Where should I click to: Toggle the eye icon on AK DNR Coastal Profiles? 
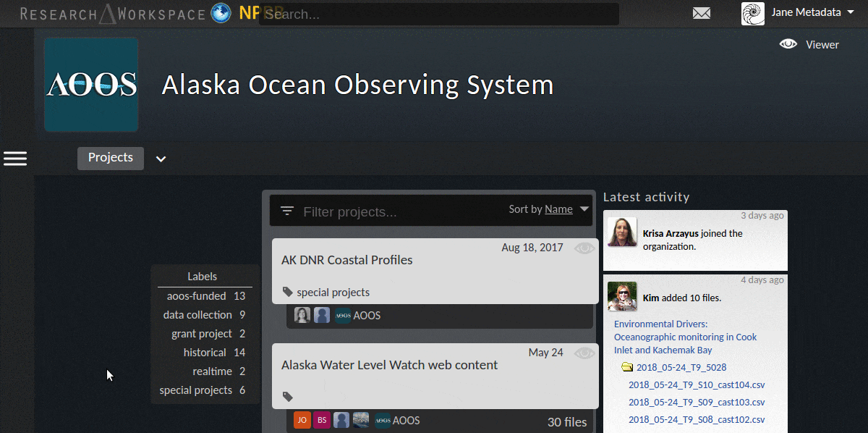tap(584, 248)
